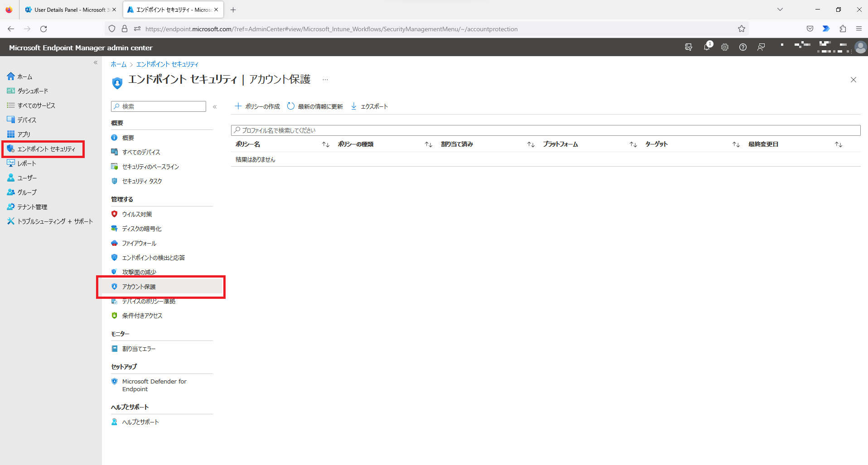Click the ポリシーの作成 button

pos(257,106)
